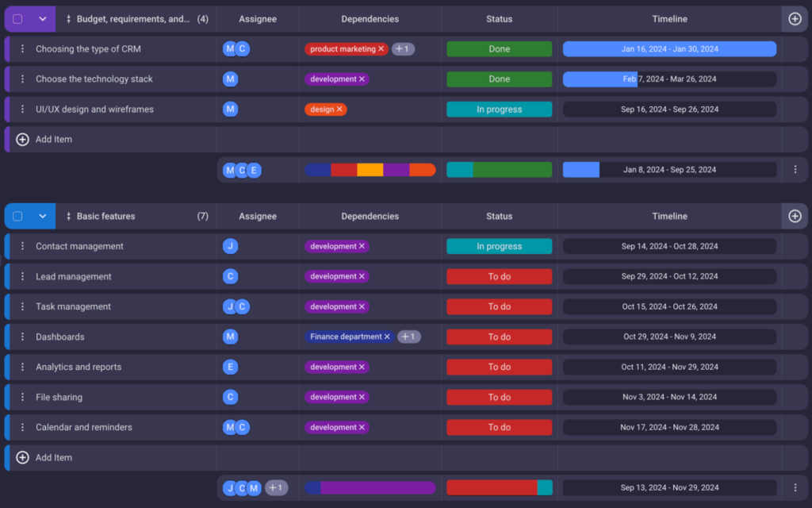The width and height of the screenshot is (812, 508).
Task: Collapse the Basic features group
Action: pyautogui.click(x=43, y=216)
